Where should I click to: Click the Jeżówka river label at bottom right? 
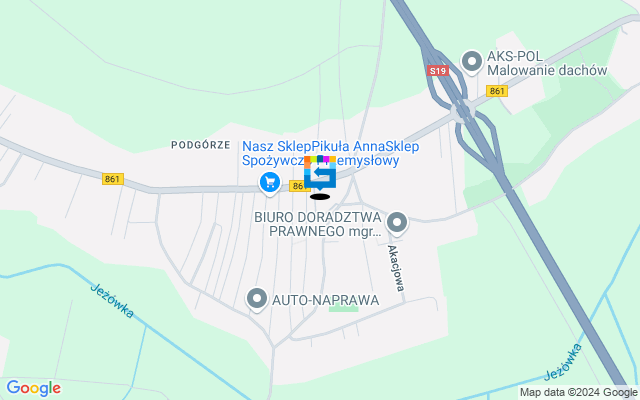[563, 362]
